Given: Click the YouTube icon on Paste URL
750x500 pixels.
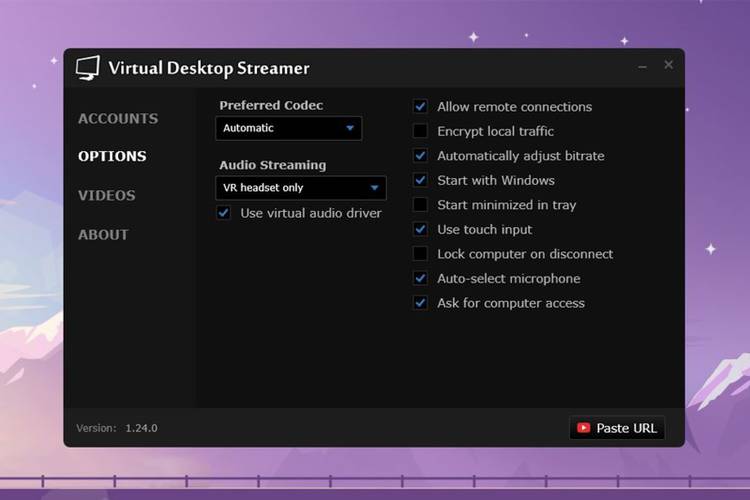Looking at the screenshot, I should (x=584, y=428).
